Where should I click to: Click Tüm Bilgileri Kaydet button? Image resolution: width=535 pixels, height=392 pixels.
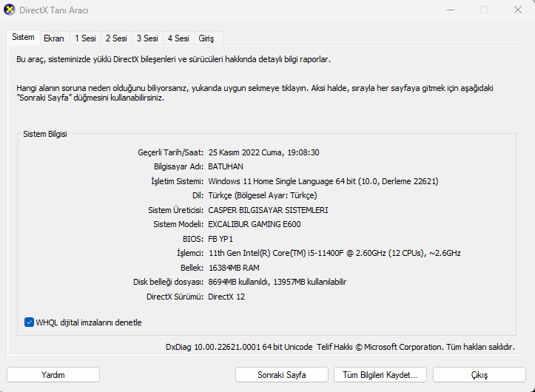380,375
